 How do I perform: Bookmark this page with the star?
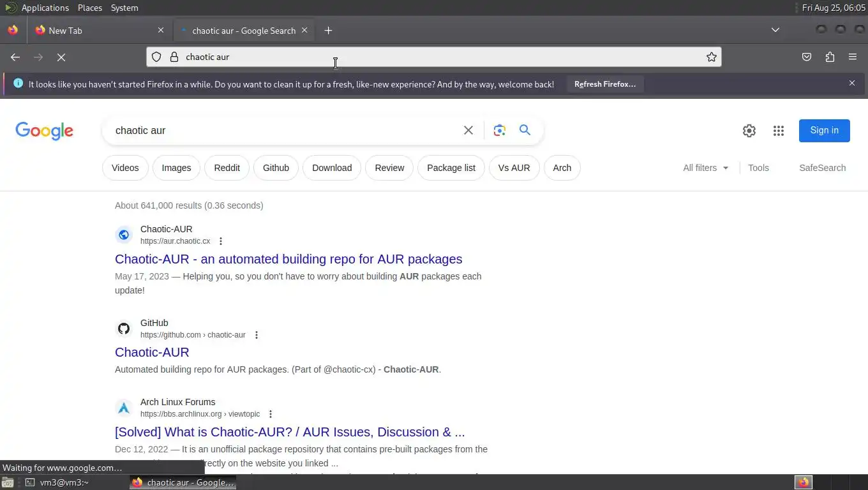pyautogui.click(x=712, y=57)
